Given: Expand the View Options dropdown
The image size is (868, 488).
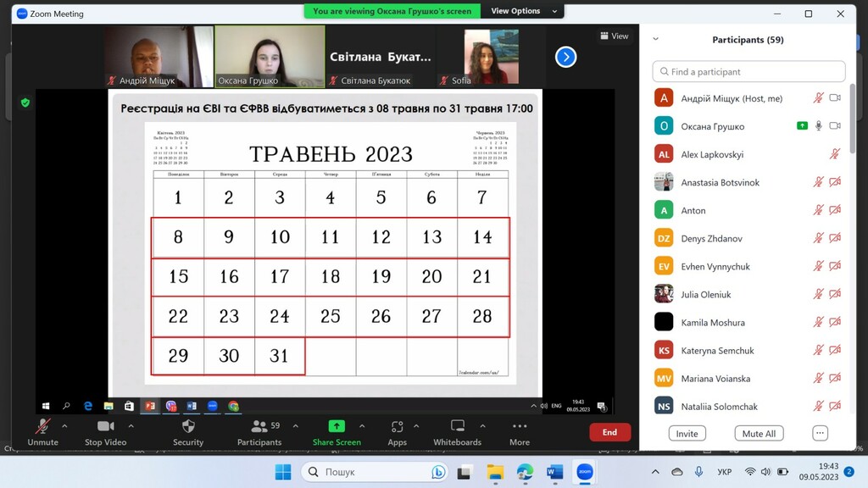Looking at the screenshot, I should coord(526,11).
